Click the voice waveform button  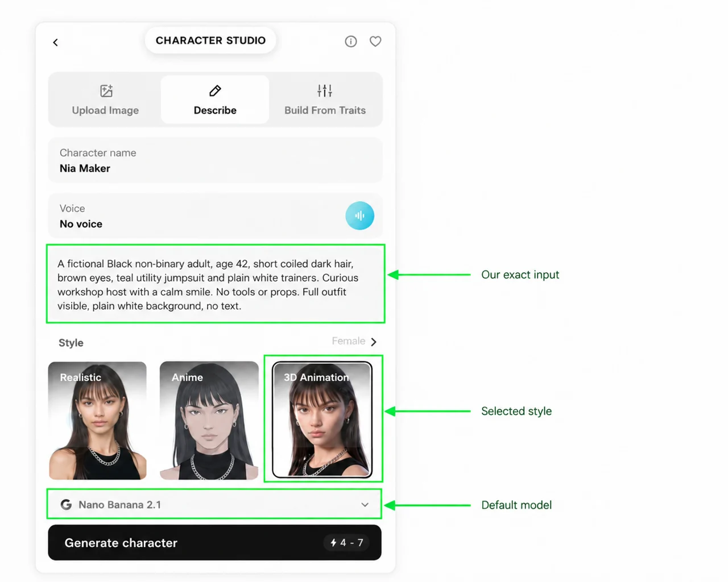[359, 216]
